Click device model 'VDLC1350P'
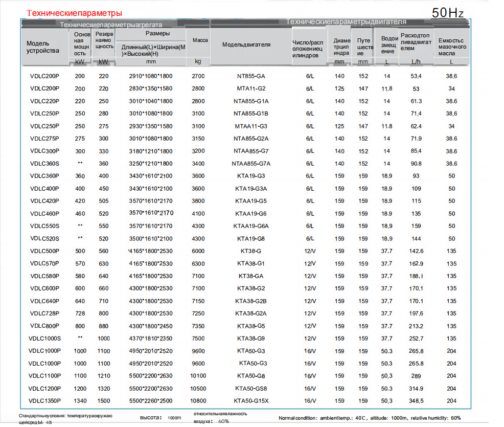 44,401
